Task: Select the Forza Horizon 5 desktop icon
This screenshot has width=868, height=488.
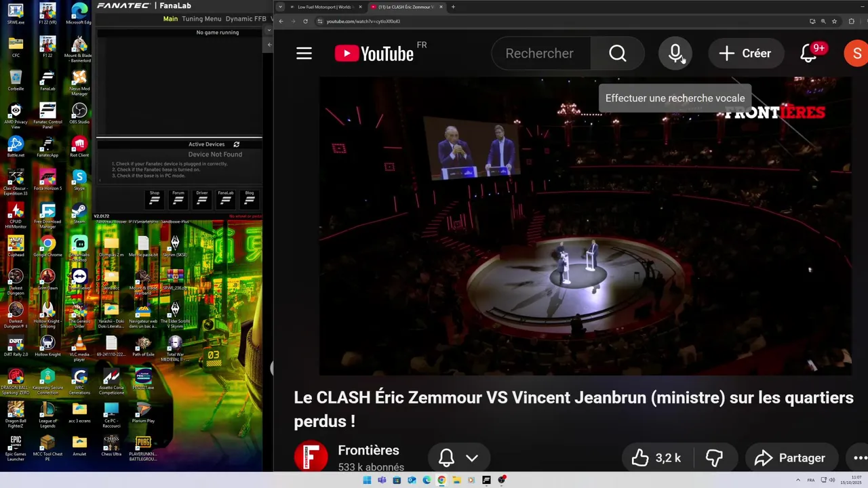Action: (47, 180)
